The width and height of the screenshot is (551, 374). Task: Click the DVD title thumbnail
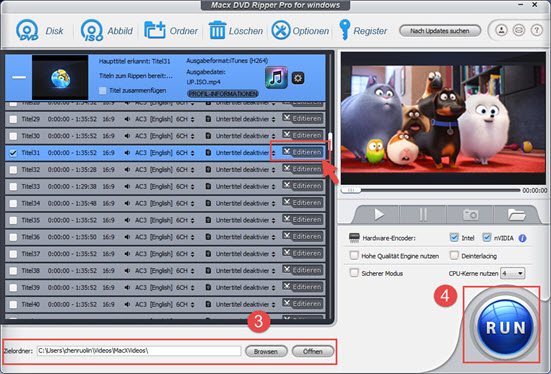(x=60, y=77)
